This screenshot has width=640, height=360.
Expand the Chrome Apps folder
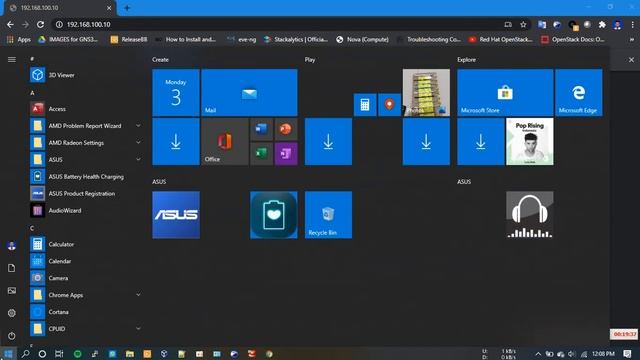[138, 295]
